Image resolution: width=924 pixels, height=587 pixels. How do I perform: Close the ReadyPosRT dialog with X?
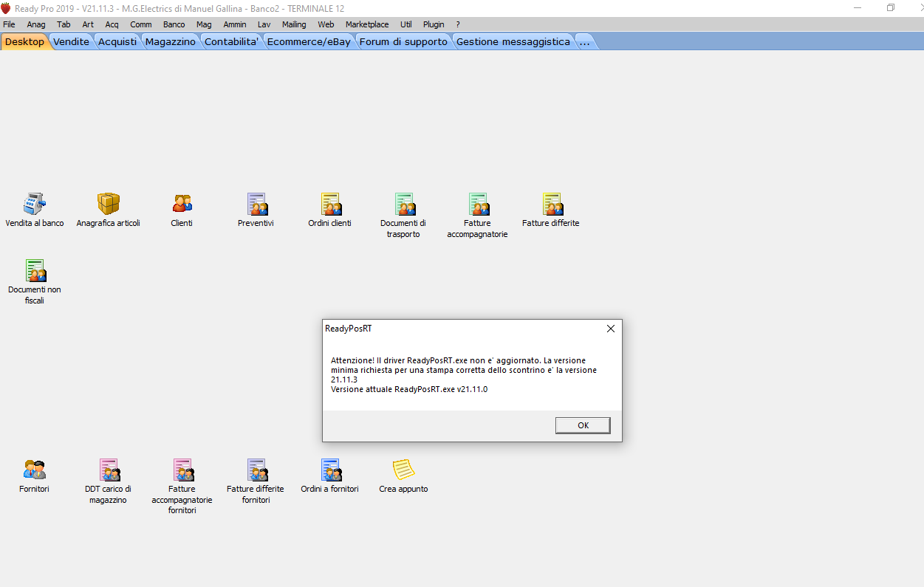click(611, 329)
